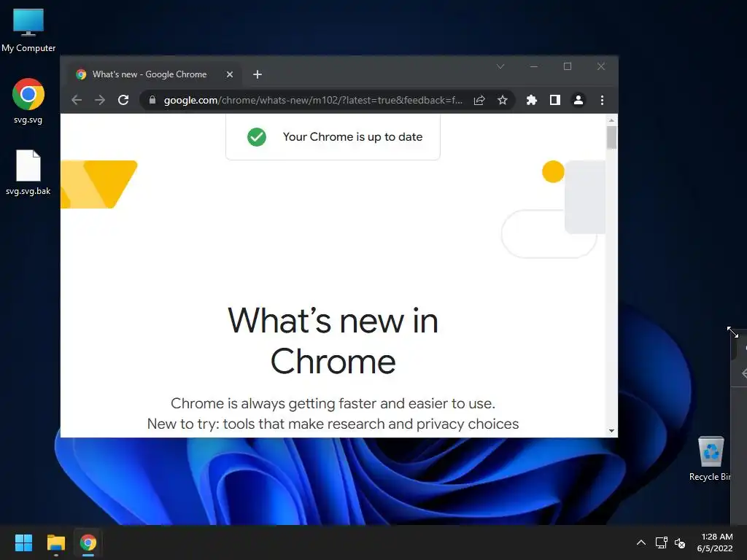Minimize the Chrome window
This screenshot has width=747, height=560.
point(534,66)
